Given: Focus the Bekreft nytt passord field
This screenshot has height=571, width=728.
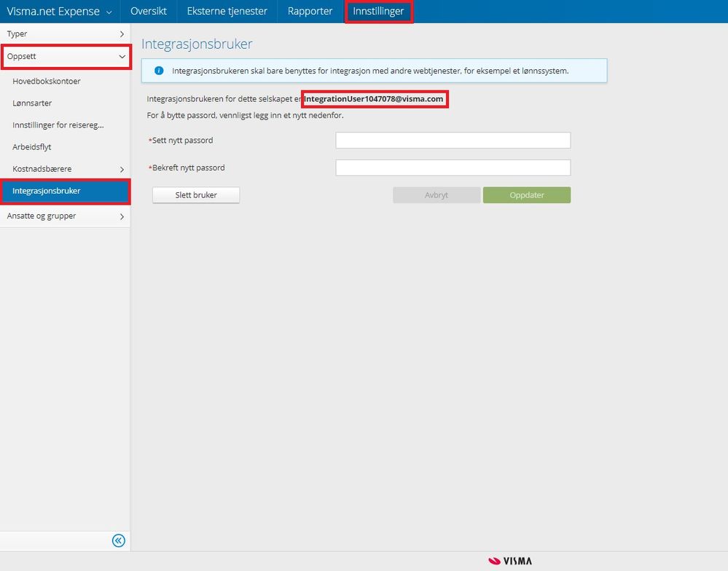Looking at the screenshot, I should click(453, 168).
